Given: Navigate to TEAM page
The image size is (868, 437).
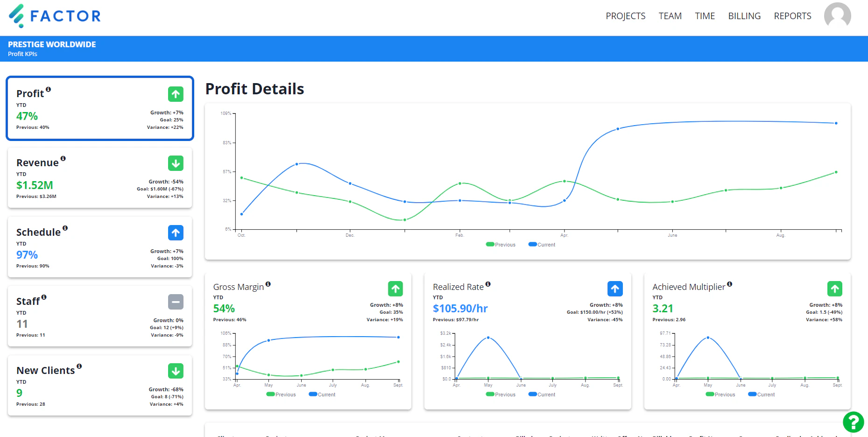Looking at the screenshot, I should tap(670, 15).
